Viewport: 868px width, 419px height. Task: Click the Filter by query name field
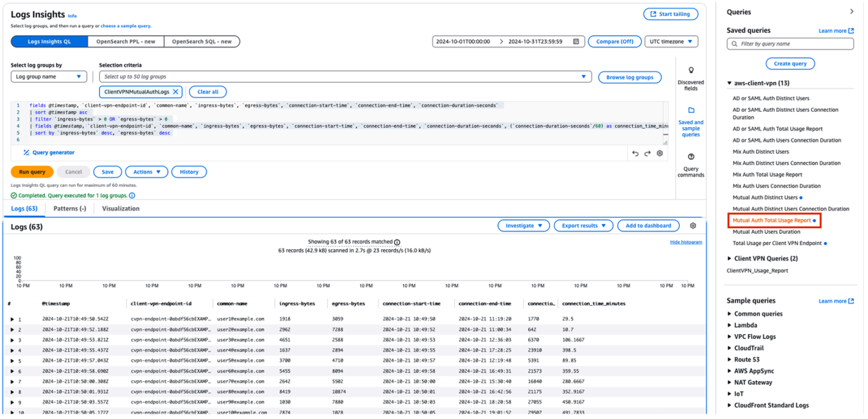[790, 44]
